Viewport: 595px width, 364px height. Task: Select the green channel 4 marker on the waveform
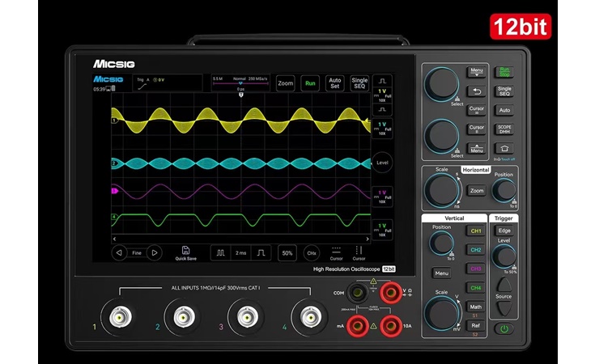click(x=114, y=217)
